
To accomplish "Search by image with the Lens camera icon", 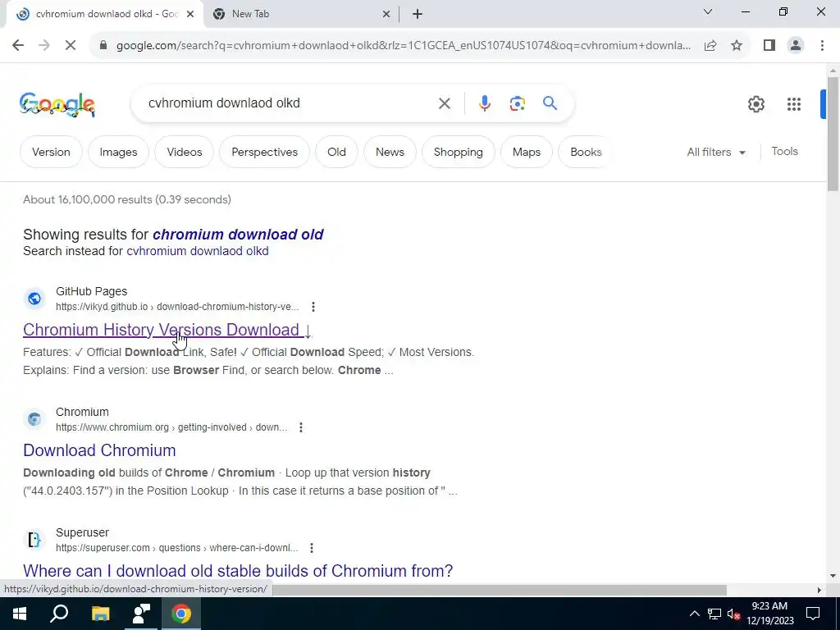I will coord(517,103).
